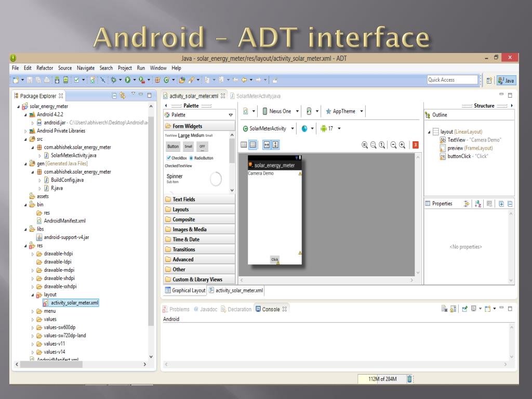Open the Layouts palette category
Image resolution: width=532 pixels, height=399 pixels.
199,209
